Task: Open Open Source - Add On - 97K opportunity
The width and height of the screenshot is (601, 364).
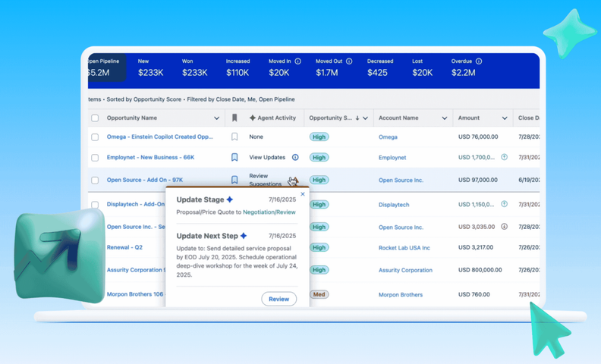Action: pyautogui.click(x=144, y=180)
